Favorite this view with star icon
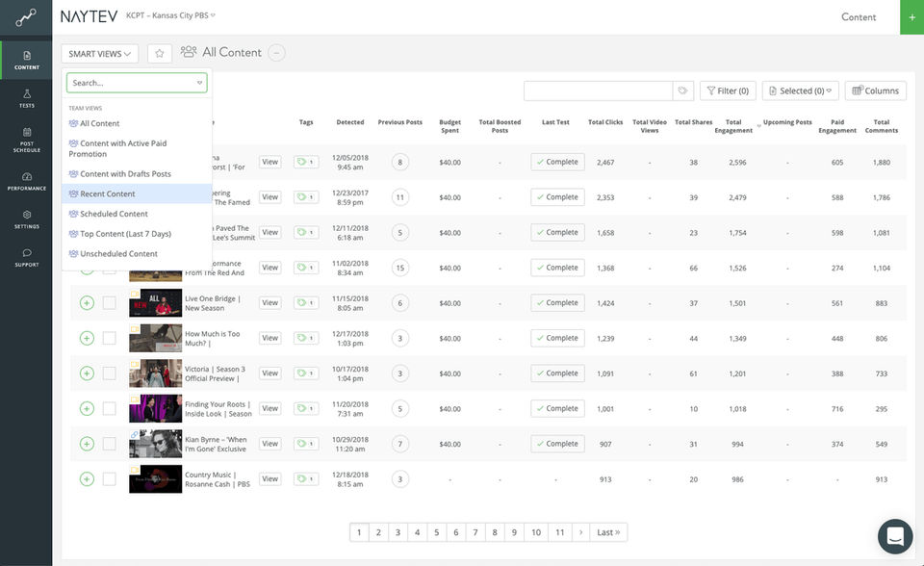This screenshot has height=566, width=924. coord(159,54)
